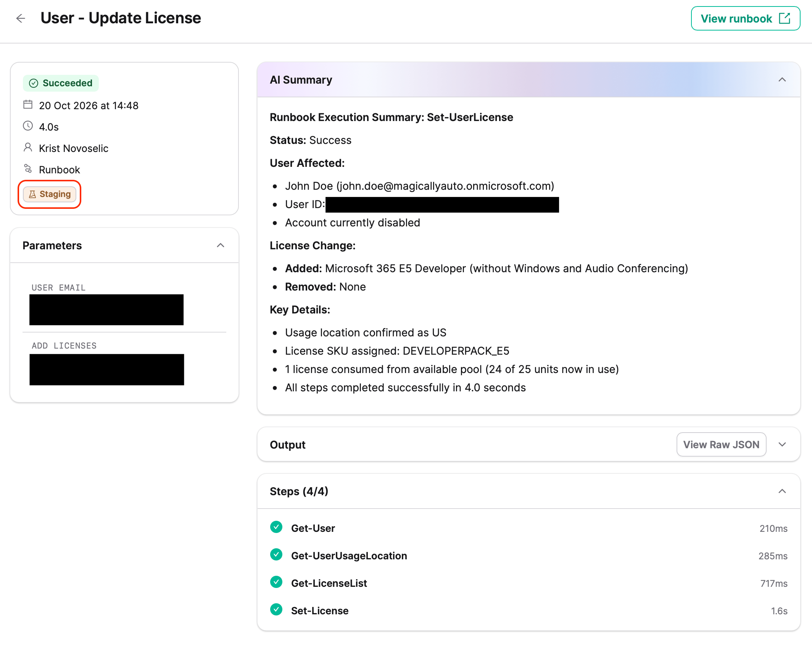The image size is (812, 646).
Task: Collapse the AI Summary section chevron
Action: [x=782, y=80]
